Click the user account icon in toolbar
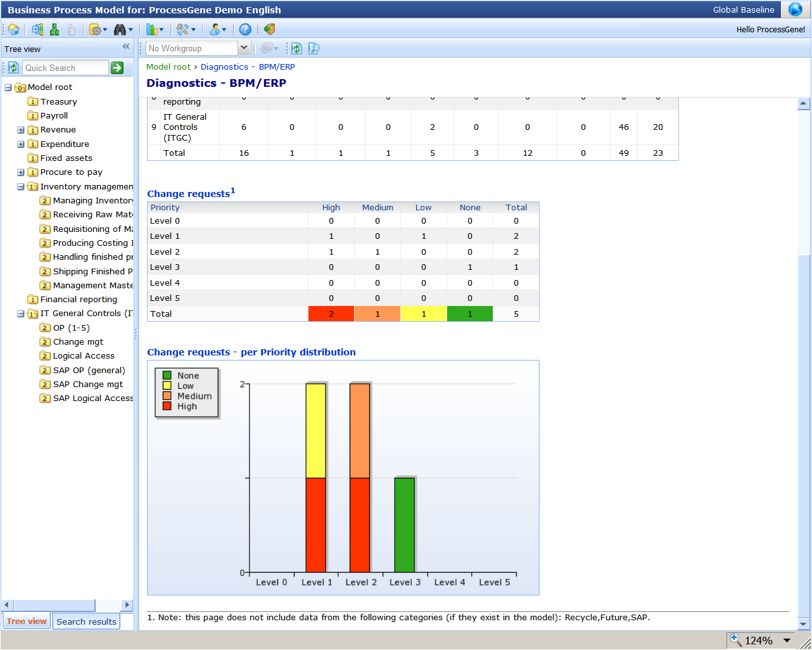Viewport: 812px width, 650px height. coord(215,30)
